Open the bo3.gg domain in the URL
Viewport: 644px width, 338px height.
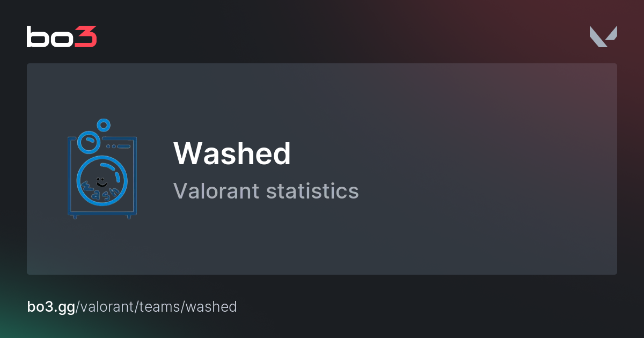pyautogui.click(x=51, y=306)
